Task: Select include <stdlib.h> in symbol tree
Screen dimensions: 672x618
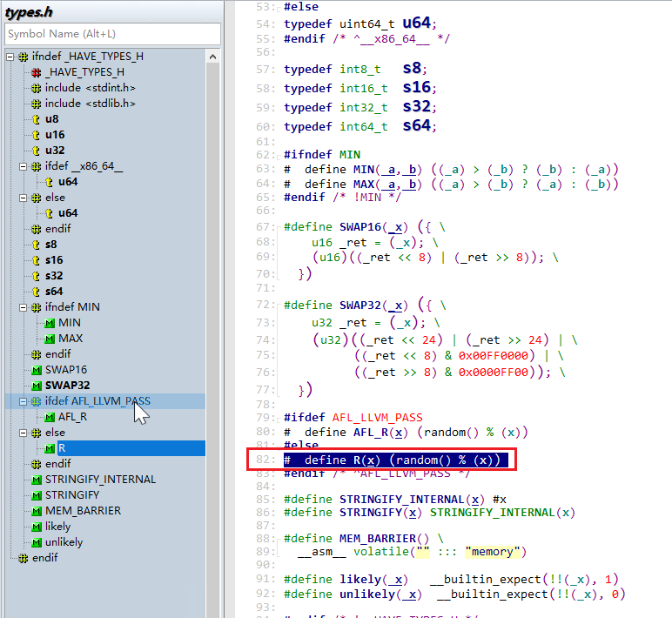Action: (90, 104)
